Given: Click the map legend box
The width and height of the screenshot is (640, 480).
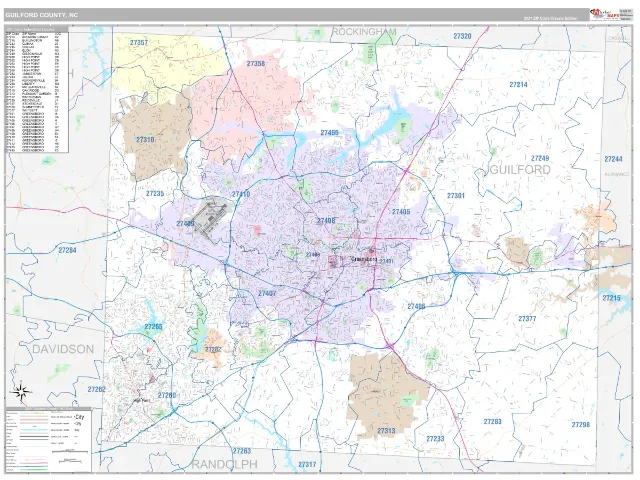Looking at the screenshot, I should [49, 440].
